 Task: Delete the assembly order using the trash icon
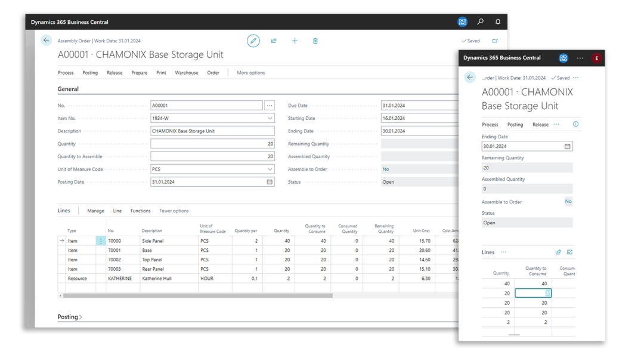315,41
